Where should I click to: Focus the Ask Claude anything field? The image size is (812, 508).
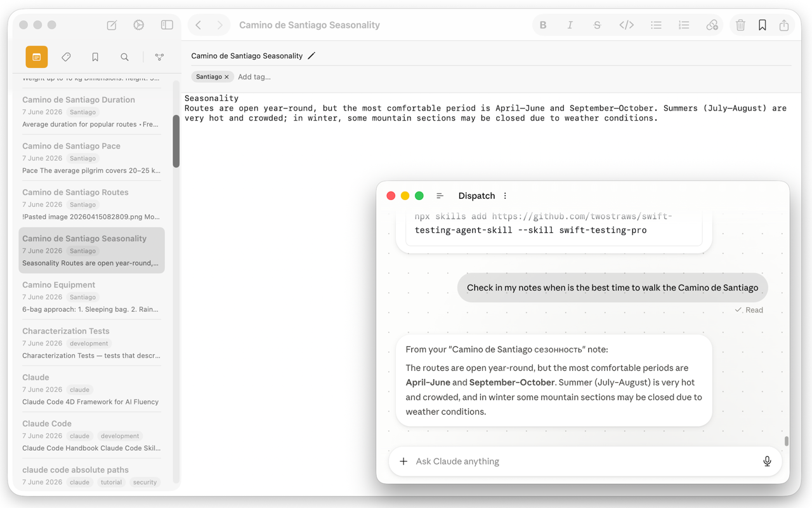585,462
